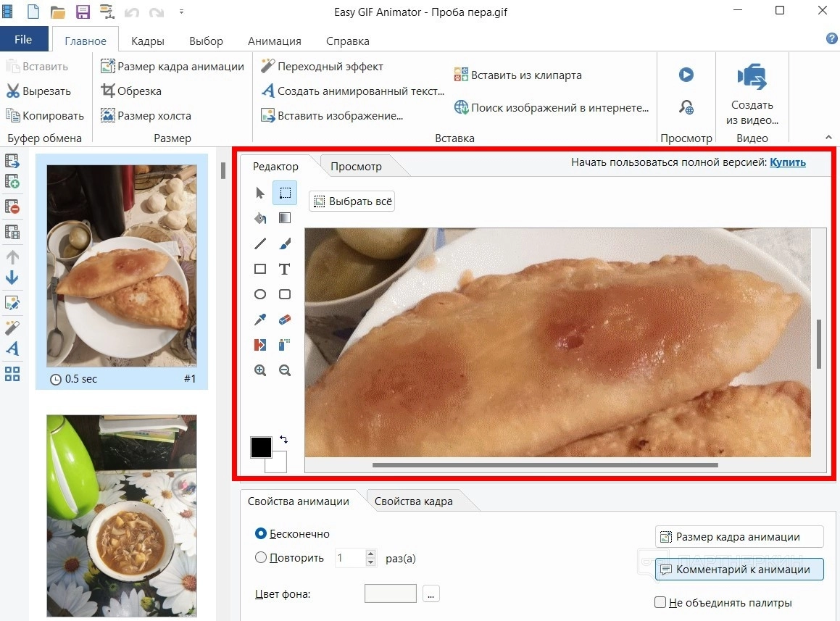Image resolution: width=840 pixels, height=621 pixels.
Task: Click the animated text A sidebar icon
Action: pyautogui.click(x=12, y=349)
